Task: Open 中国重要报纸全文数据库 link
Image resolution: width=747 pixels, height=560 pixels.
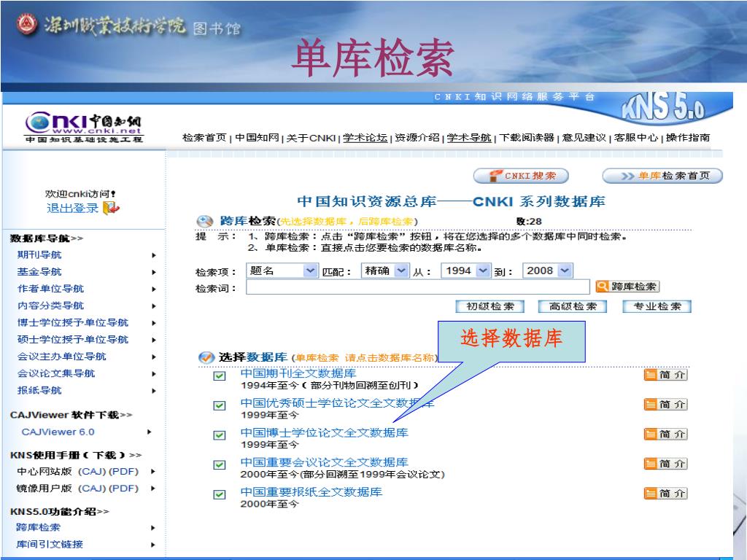Action: point(311,491)
